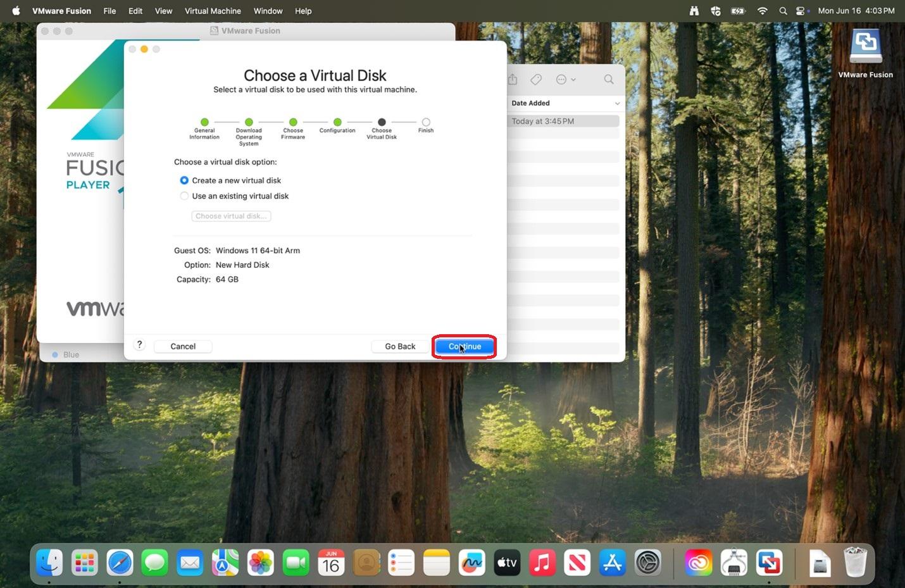
Task: Cancel the virtual disk wizard
Action: click(x=183, y=346)
